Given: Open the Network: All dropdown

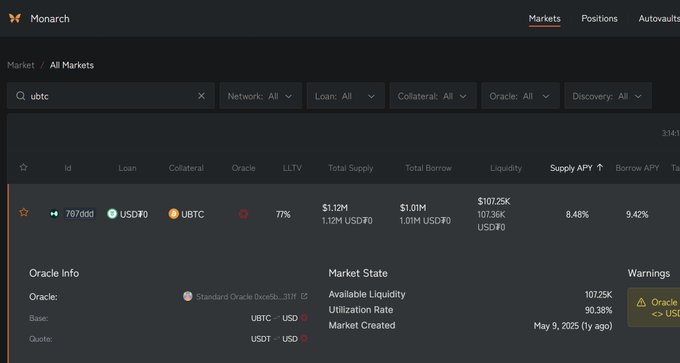Looking at the screenshot, I should click(x=261, y=96).
